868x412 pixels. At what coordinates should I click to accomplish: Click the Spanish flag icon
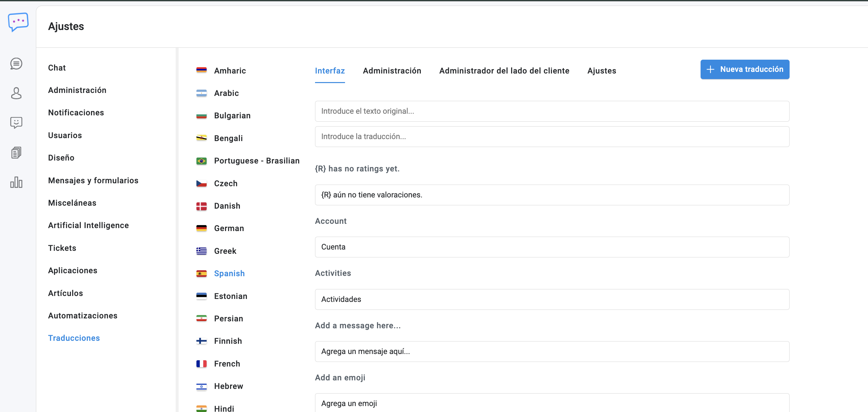201,274
